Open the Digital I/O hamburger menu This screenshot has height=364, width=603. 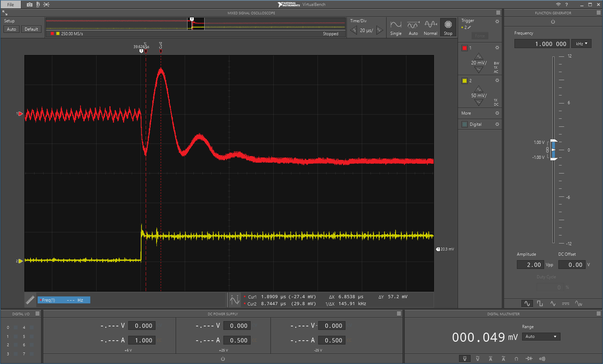click(37, 313)
